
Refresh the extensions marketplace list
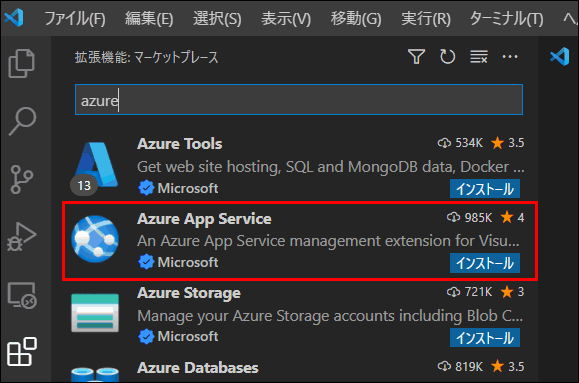(447, 57)
